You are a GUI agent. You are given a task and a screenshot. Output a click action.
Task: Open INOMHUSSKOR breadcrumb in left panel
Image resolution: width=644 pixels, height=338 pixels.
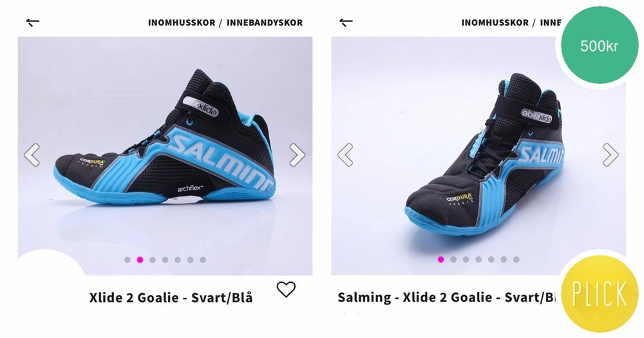click(182, 23)
